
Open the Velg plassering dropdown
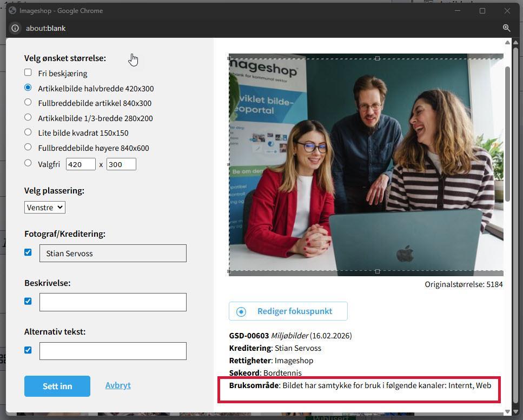45,207
